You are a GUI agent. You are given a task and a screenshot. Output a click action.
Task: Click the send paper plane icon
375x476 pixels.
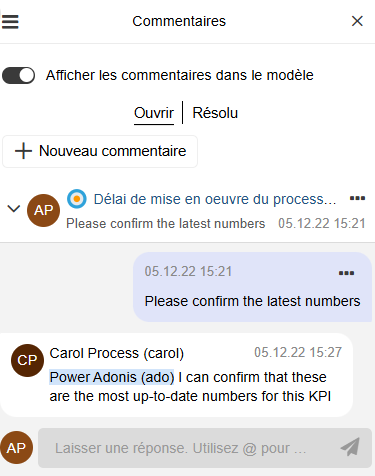point(350,447)
